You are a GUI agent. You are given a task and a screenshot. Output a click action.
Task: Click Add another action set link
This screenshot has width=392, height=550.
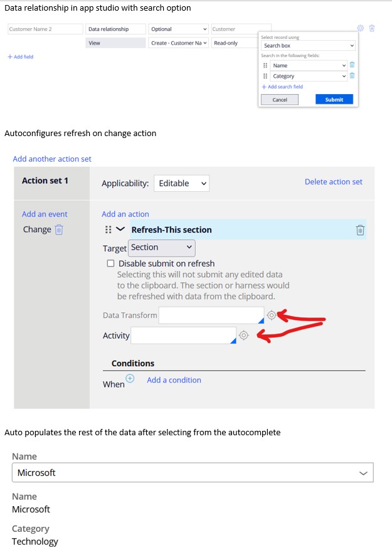[52, 159]
